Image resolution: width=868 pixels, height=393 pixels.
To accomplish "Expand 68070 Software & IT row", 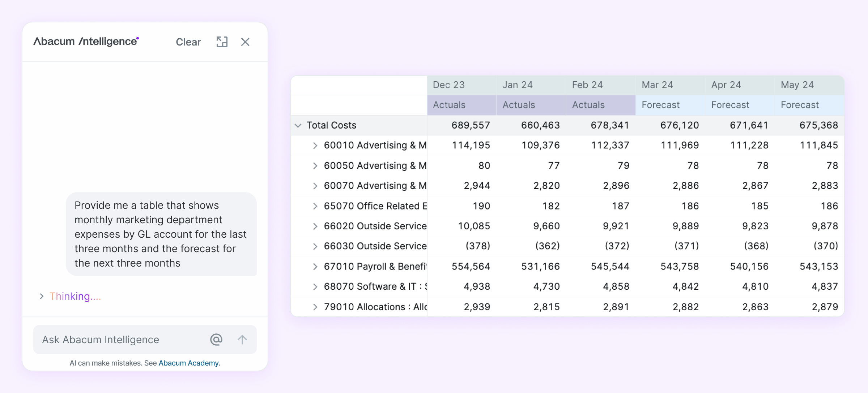I will tap(315, 287).
